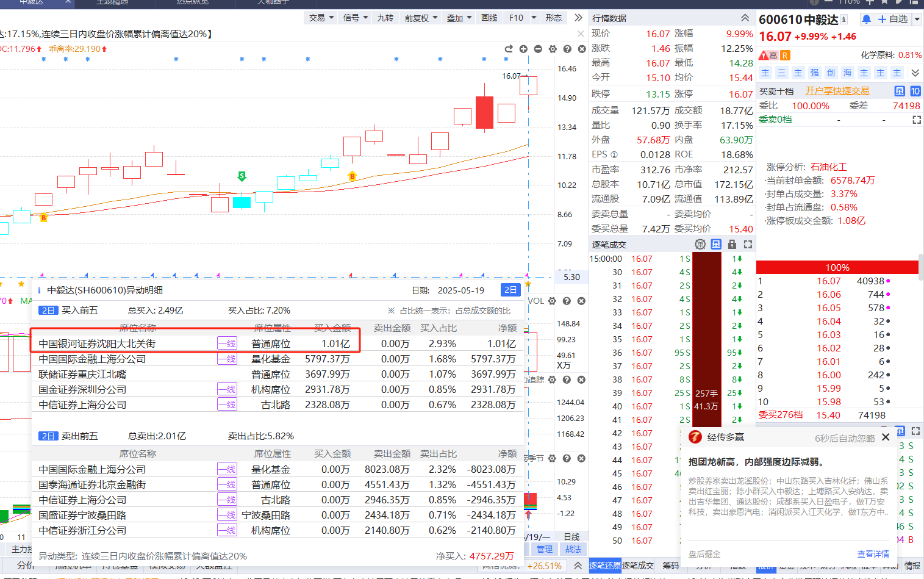Open help icon for the 季节 indicator
This screenshot has height=579, width=924.
(x=567, y=458)
